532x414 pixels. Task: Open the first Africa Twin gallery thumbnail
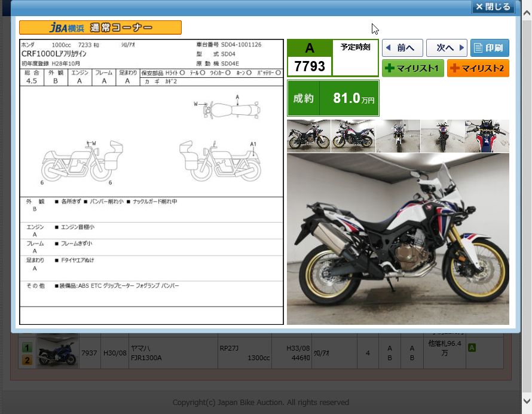tap(308, 136)
